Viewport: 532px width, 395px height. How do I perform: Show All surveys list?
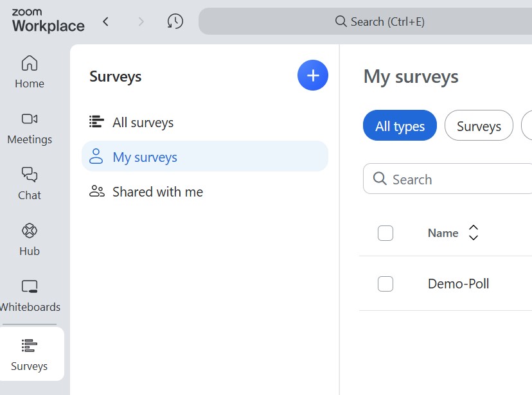[205, 122]
